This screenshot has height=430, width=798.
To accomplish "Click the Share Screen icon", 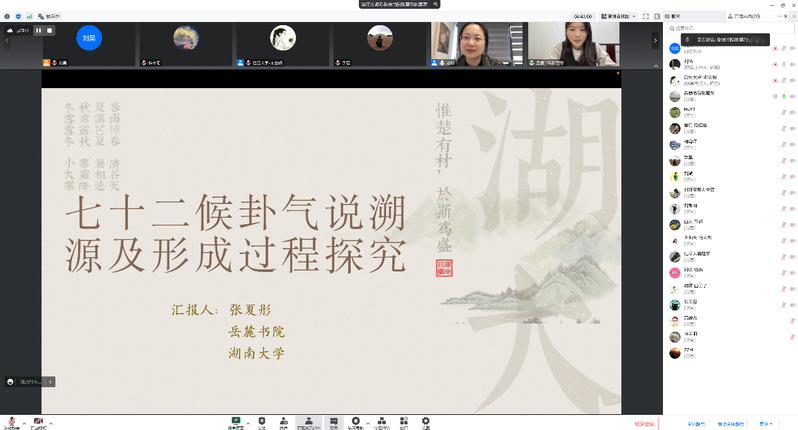I will click(236, 421).
